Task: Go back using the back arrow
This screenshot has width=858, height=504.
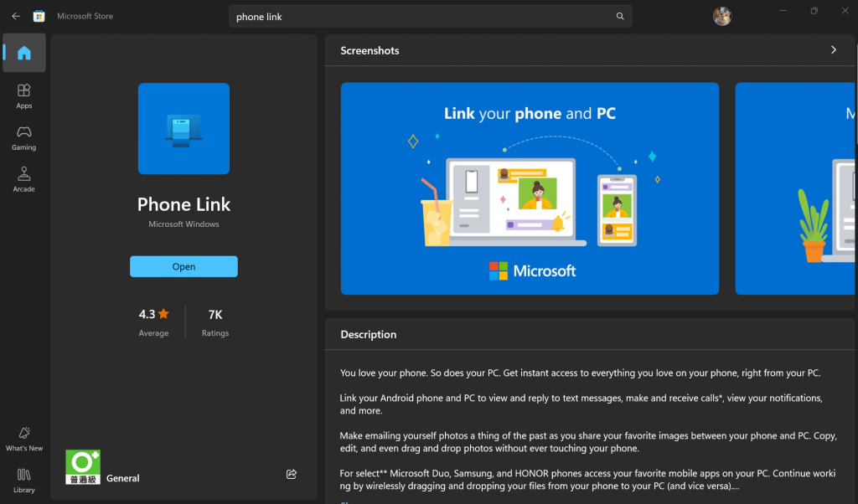Action: coord(16,17)
